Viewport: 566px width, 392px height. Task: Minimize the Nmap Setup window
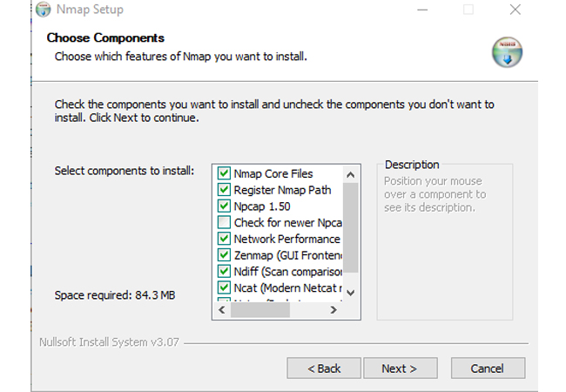(422, 10)
